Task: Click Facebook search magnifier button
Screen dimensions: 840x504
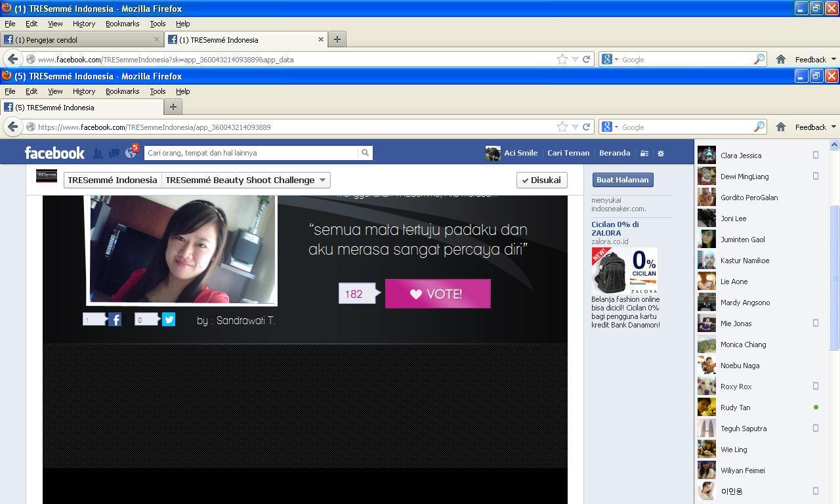Action: pos(365,153)
